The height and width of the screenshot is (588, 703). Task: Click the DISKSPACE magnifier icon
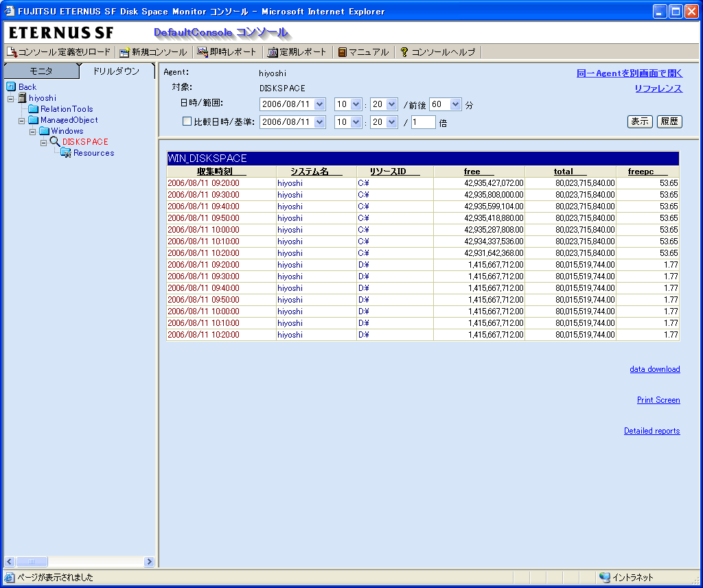pyautogui.click(x=55, y=141)
